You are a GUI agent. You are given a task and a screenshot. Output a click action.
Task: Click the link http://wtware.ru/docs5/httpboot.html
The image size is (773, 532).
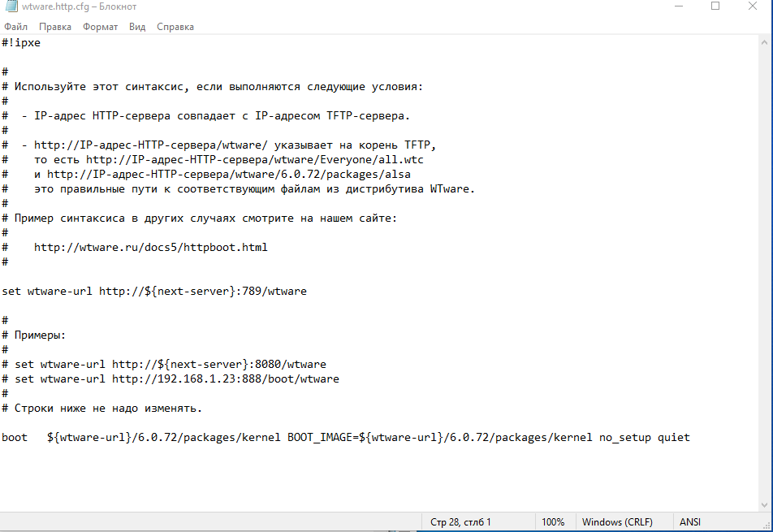click(150, 247)
